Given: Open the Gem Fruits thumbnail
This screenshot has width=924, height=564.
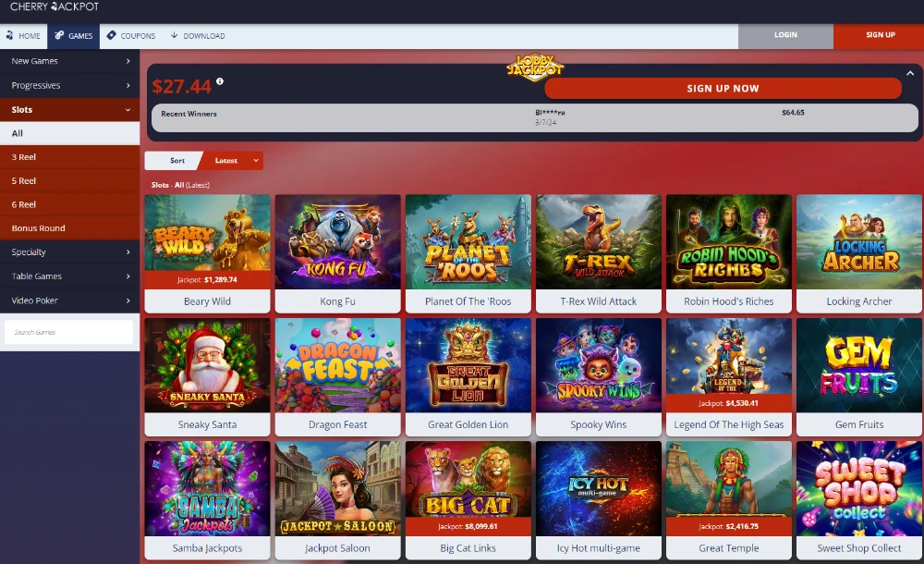Looking at the screenshot, I should (x=859, y=365).
